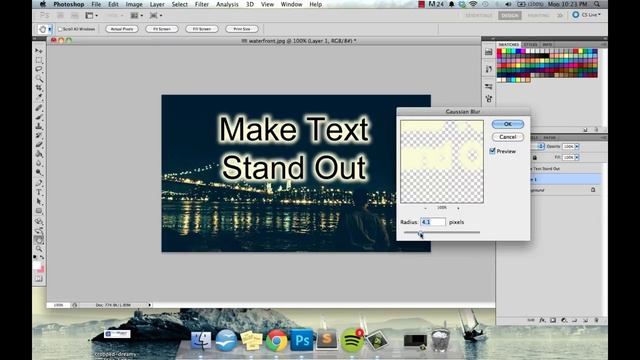This screenshot has width=640, height=360.
Task: Select the Move tool
Action: pos(39,51)
